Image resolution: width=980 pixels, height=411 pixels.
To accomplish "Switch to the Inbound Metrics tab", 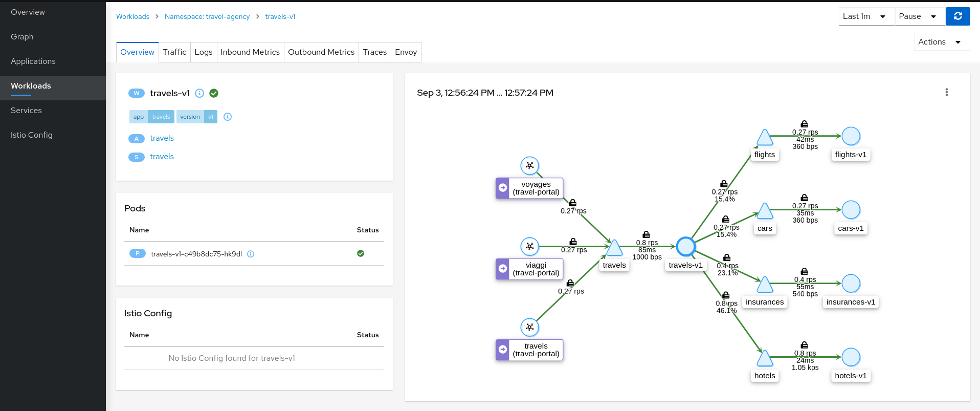I will click(x=250, y=52).
